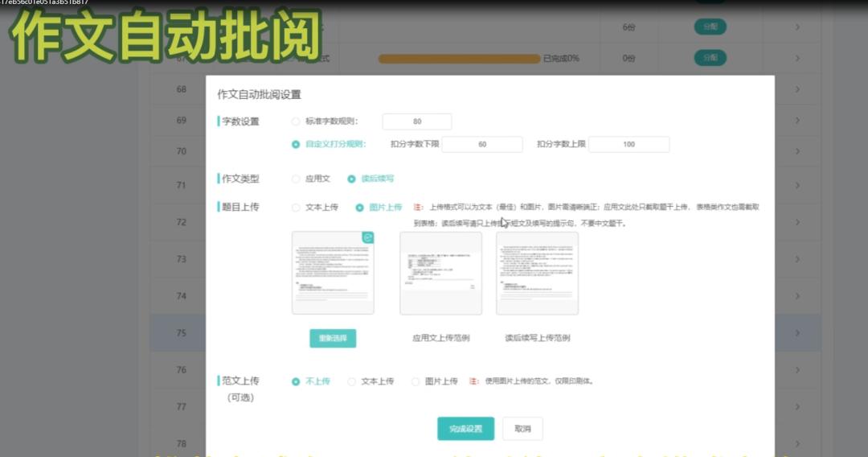Click row number 77 in background list
The width and height of the screenshot is (868, 457).
point(182,406)
